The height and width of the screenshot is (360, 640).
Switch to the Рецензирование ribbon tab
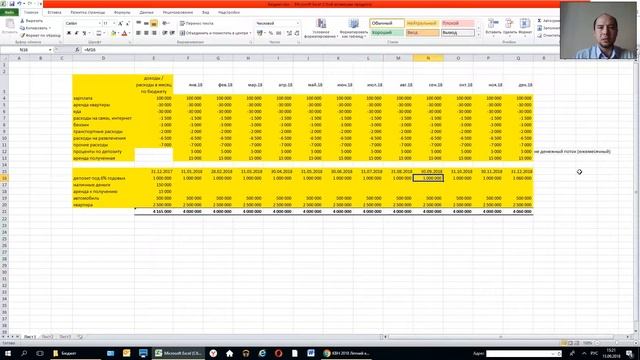(x=178, y=13)
